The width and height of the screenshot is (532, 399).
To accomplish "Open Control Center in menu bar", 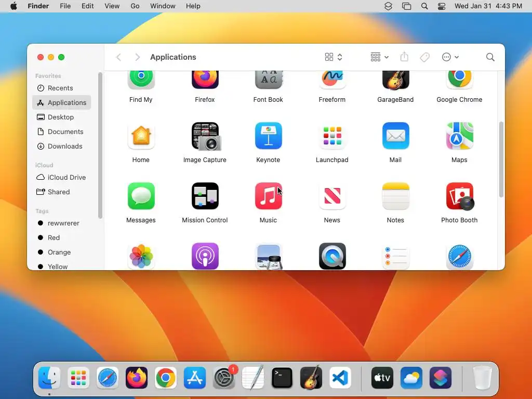I will pos(442,6).
